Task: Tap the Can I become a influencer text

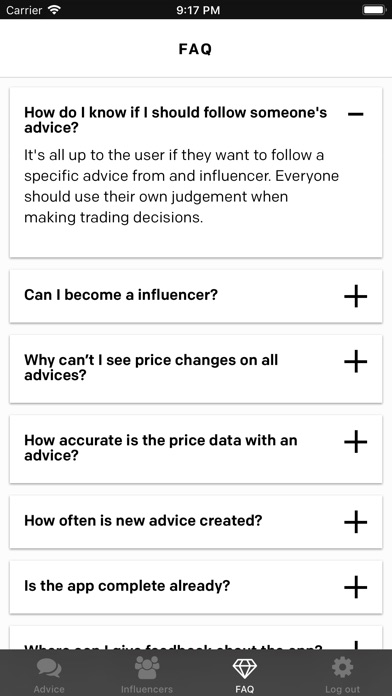Action: [x=121, y=295]
